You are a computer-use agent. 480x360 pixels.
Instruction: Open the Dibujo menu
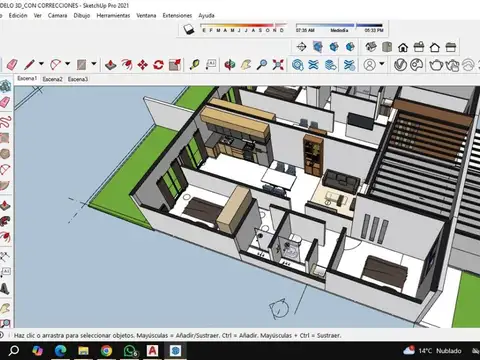point(82,15)
